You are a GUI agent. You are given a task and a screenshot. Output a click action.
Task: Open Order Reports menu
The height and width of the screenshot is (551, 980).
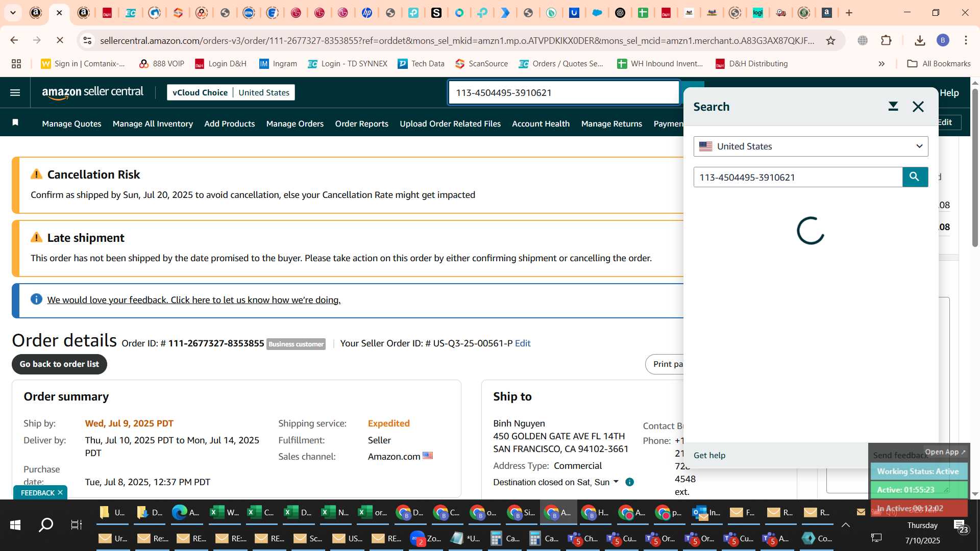coord(361,123)
